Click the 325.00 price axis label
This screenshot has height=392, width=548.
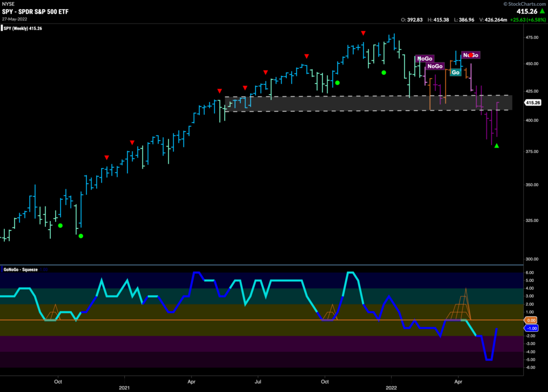pyautogui.click(x=532, y=220)
